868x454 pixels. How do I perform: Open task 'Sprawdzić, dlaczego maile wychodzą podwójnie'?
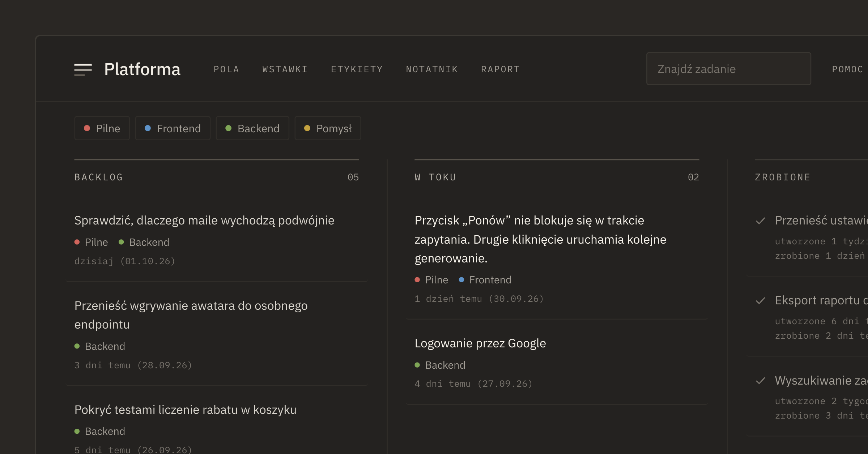coord(204,220)
